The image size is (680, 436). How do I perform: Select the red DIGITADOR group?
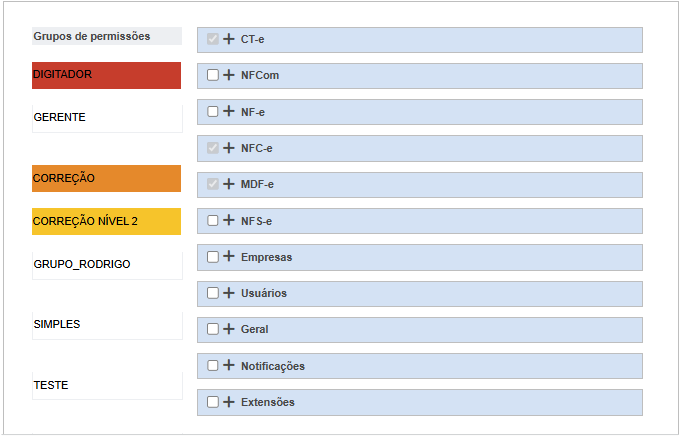[107, 75]
